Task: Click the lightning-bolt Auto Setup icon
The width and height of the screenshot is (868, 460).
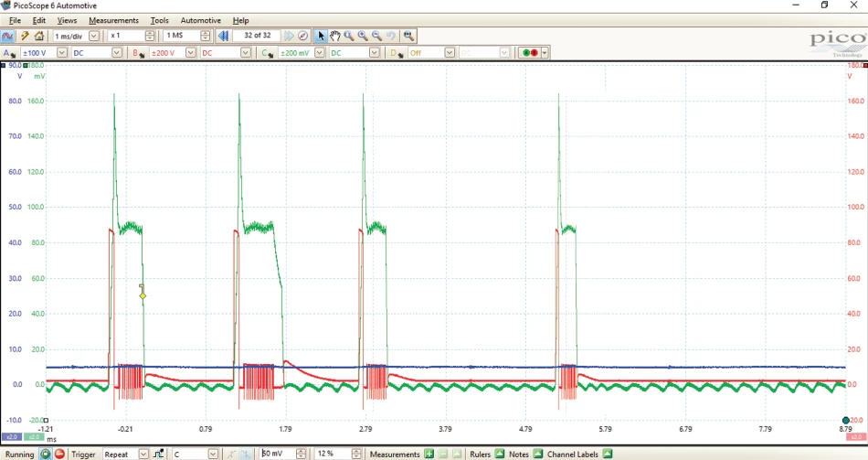Action: point(25,36)
